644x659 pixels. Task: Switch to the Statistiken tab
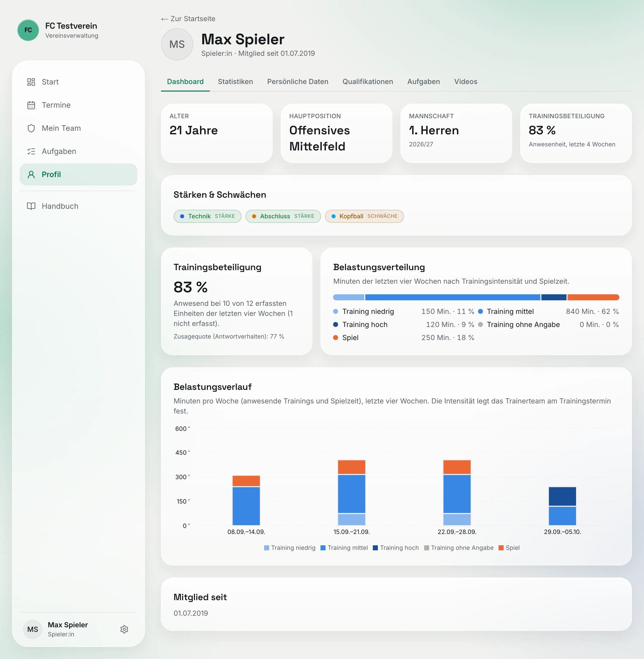click(x=235, y=81)
